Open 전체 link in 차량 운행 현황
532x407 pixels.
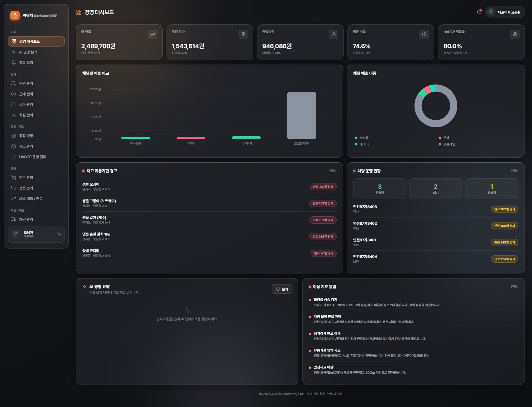(515, 171)
